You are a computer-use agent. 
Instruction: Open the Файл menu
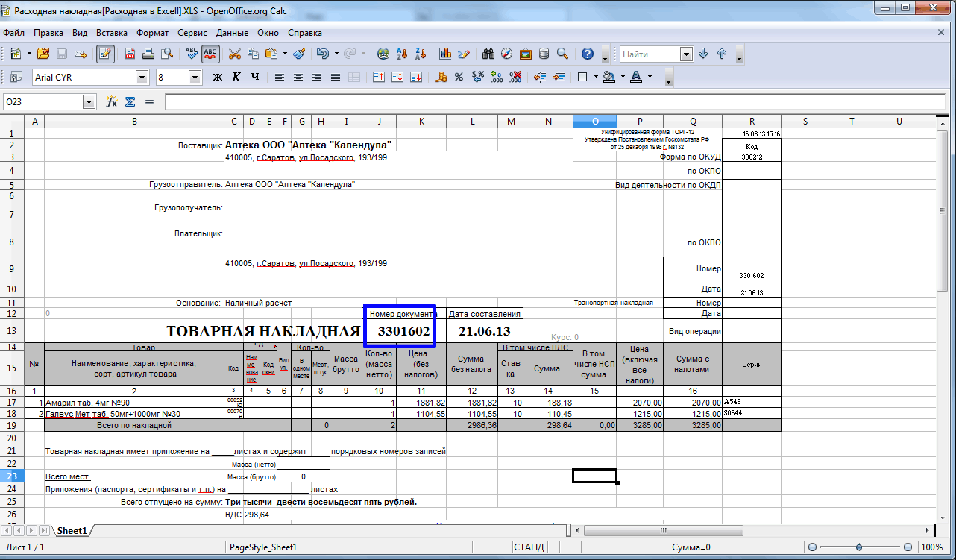[13, 33]
